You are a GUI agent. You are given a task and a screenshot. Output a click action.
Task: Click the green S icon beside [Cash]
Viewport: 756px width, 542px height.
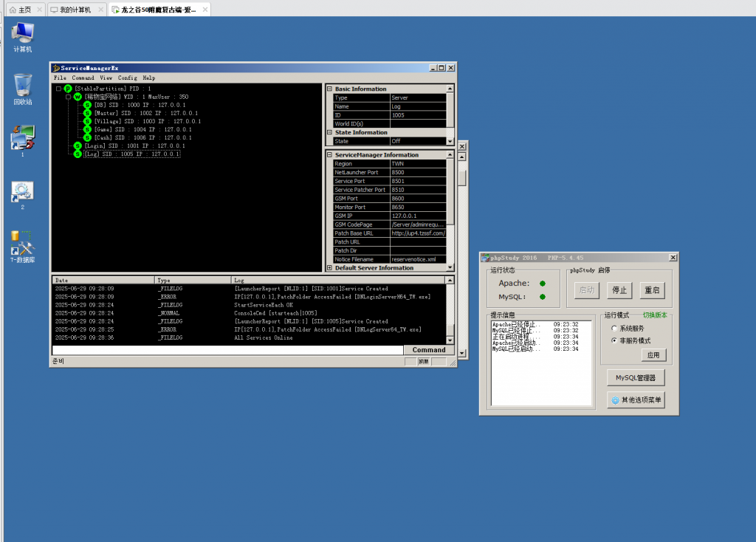(87, 138)
